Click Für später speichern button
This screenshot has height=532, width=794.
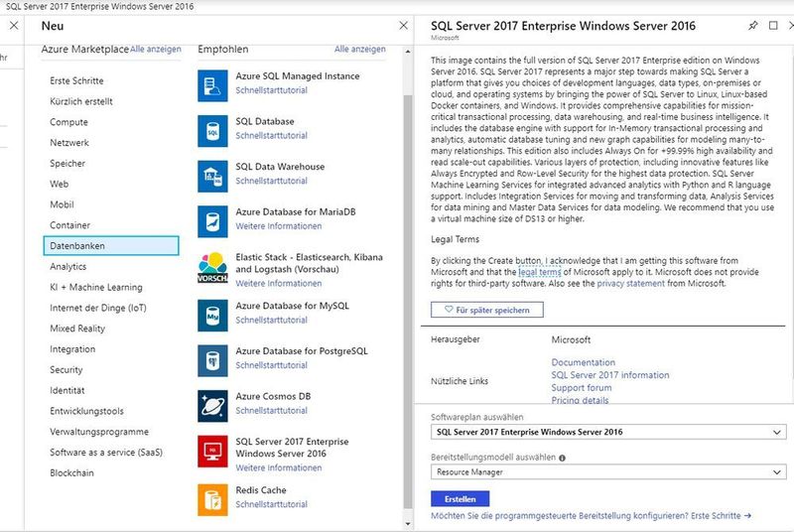point(487,310)
